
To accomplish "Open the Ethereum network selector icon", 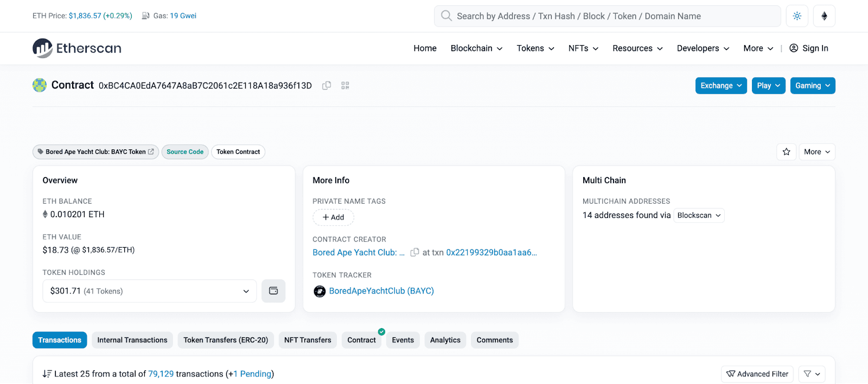I will click(x=824, y=16).
